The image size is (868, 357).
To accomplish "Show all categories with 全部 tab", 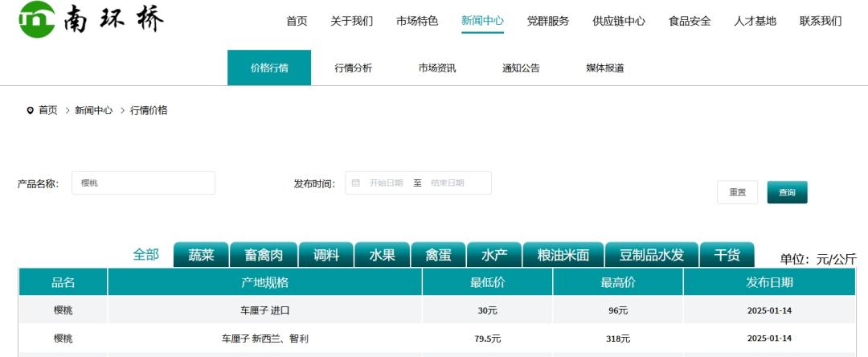I will (145, 255).
